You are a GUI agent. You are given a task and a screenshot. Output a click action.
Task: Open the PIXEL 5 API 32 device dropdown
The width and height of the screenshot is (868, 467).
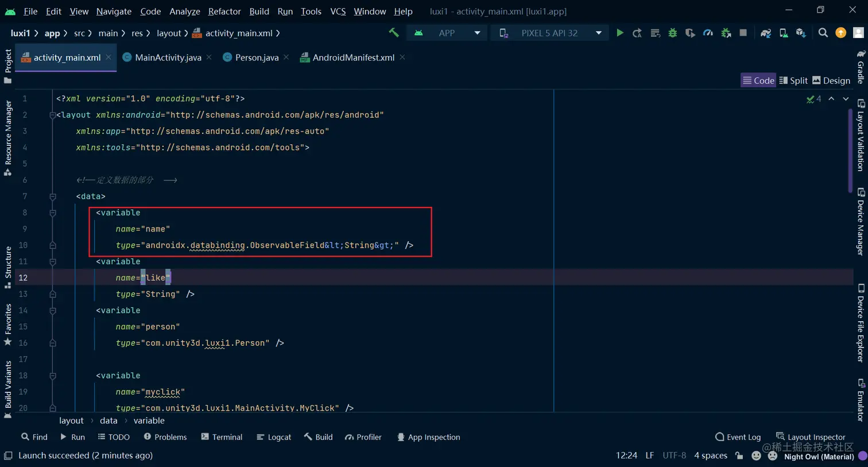pyautogui.click(x=549, y=33)
